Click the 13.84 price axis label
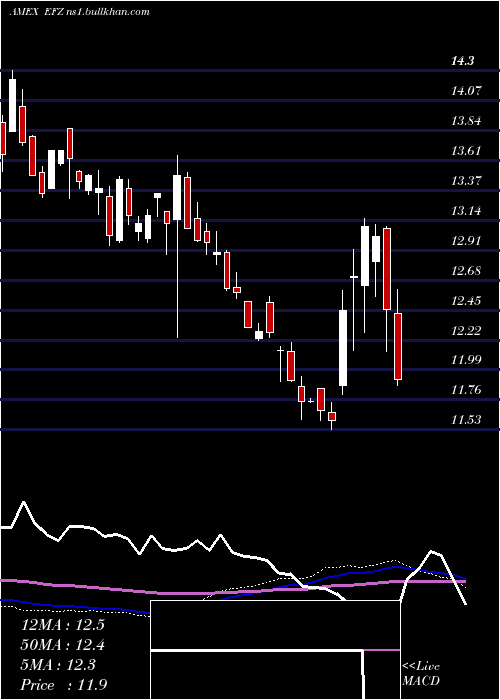Viewport: 500px width, 700px height. 467,121
